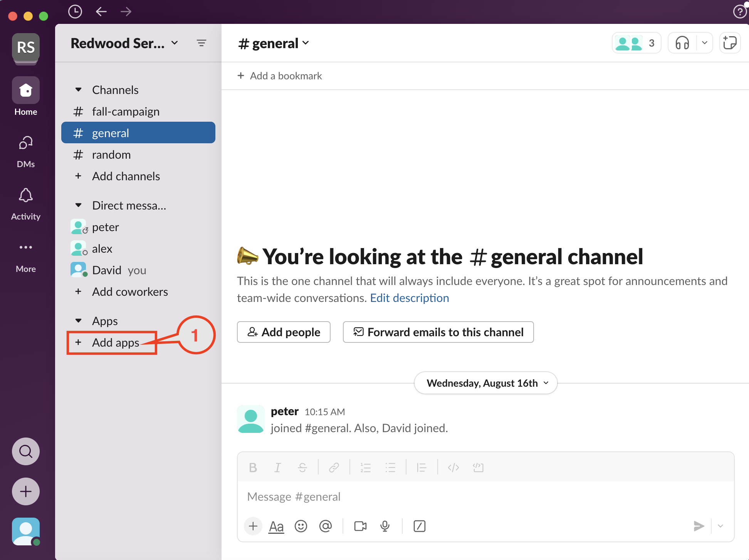Click the Message #general input field
The height and width of the screenshot is (560, 749).
click(486, 497)
